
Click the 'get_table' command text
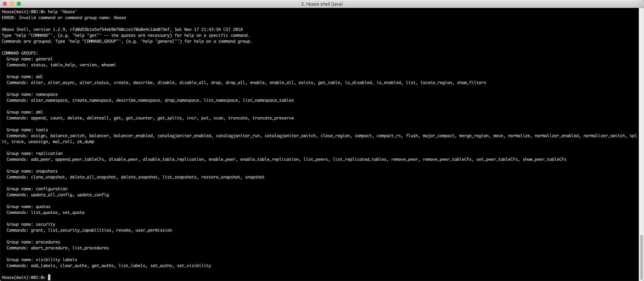[329, 83]
